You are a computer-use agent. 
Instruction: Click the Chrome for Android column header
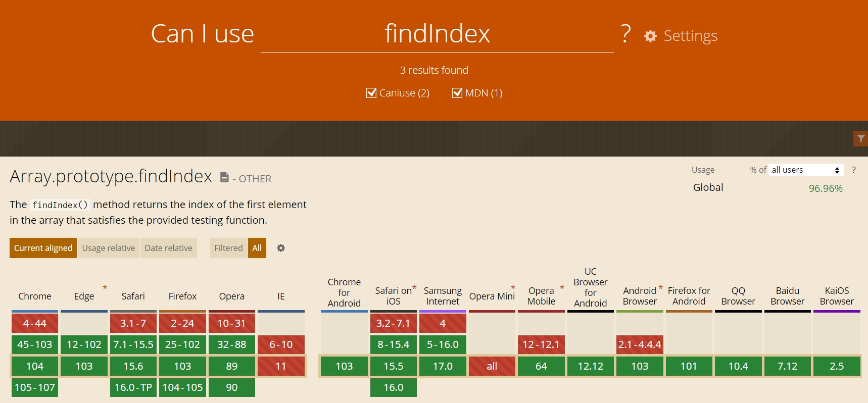[x=344, y=292]
